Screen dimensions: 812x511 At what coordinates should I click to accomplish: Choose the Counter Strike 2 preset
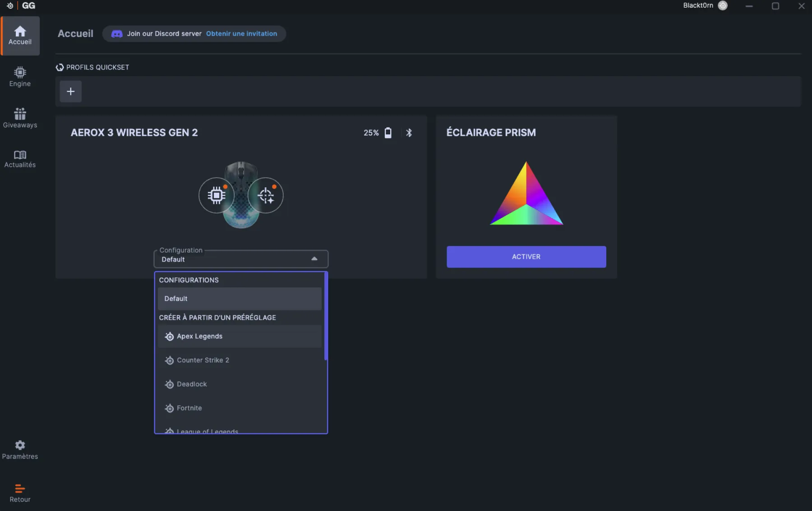point(240,360)
